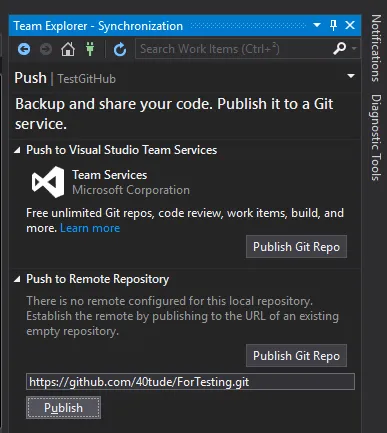Open Manage Connections green plug icon
Viewport: 387px width, 433px height.
click(90, 49)
